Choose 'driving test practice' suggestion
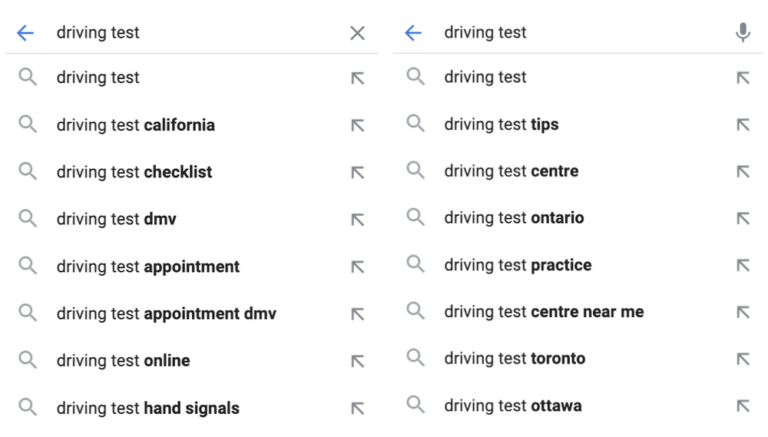The image size is (768, 437). click(518, 265)
